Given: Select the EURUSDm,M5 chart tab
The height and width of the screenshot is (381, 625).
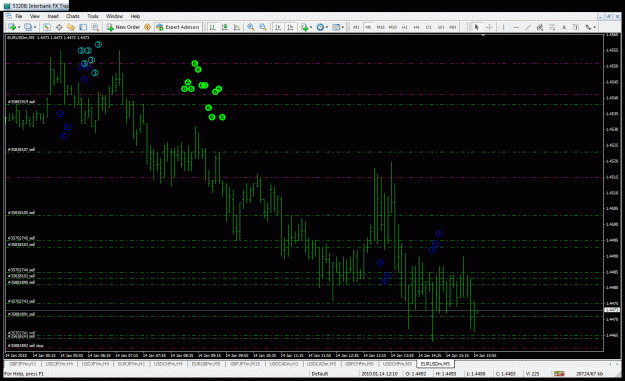Looking at the screenshot, I should (x=435, y=364).
